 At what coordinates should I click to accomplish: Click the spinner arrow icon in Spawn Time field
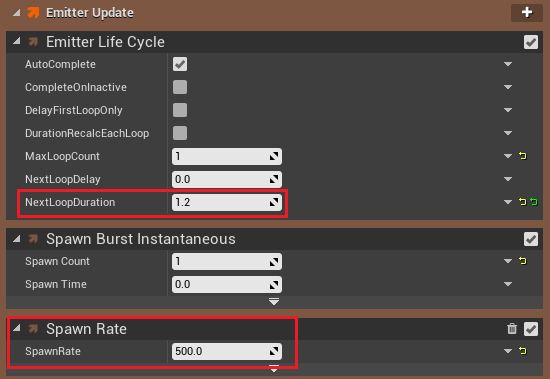(274, 284)
